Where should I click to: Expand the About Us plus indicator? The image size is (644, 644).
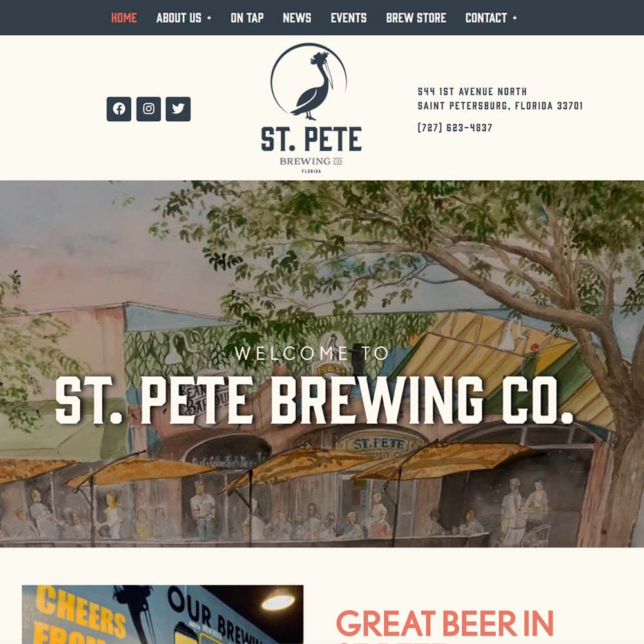pyautogui.click(x=209, y=18)
